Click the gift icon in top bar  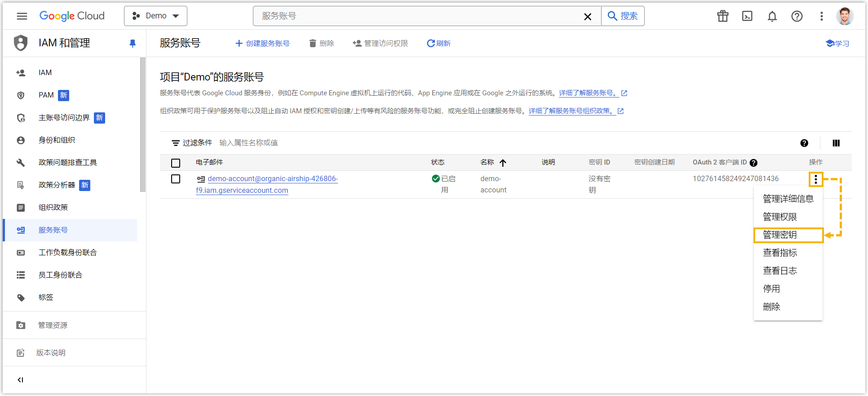(x=722, y=16)
